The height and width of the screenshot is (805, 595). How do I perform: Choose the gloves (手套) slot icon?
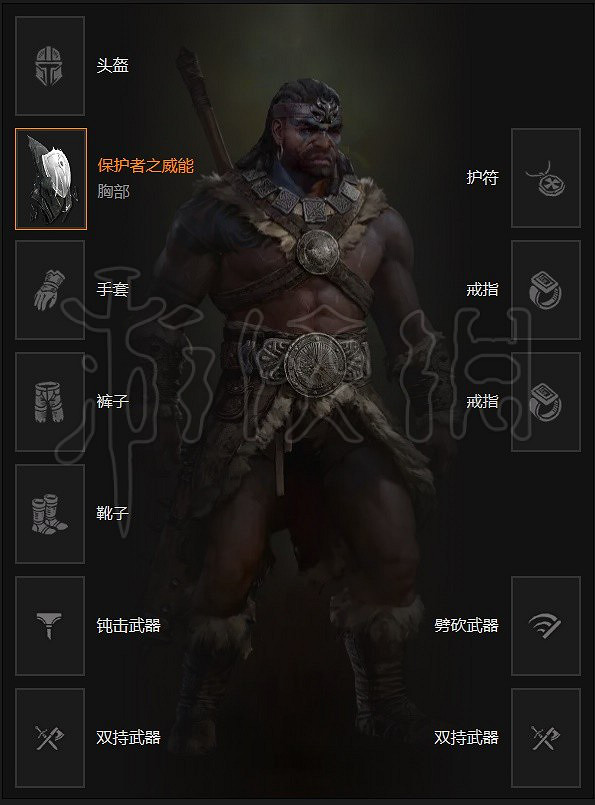50,290
